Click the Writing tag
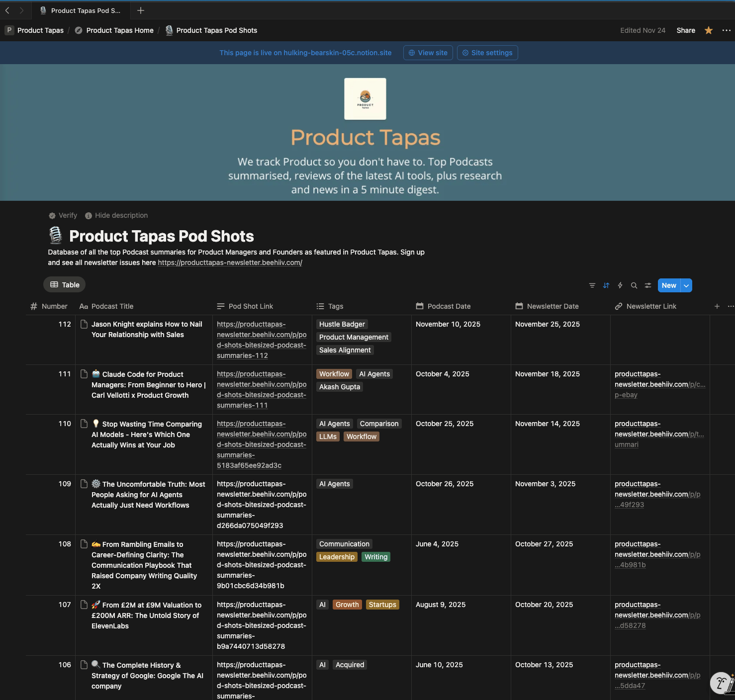This screenshot has width=735, height=700. click(376, 557)
